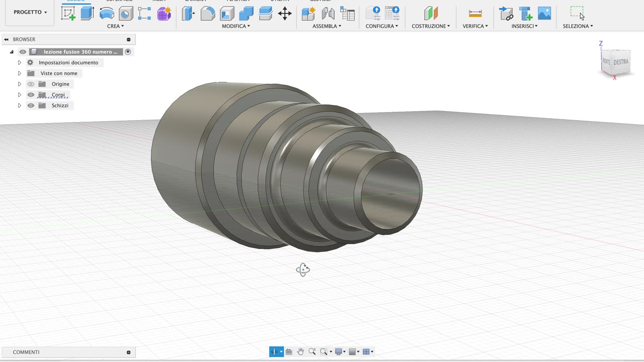This screenshot has height=362, width=644.
Task: Collapse the BROWSER panel with arrows
Action: (x=7, y=39)
